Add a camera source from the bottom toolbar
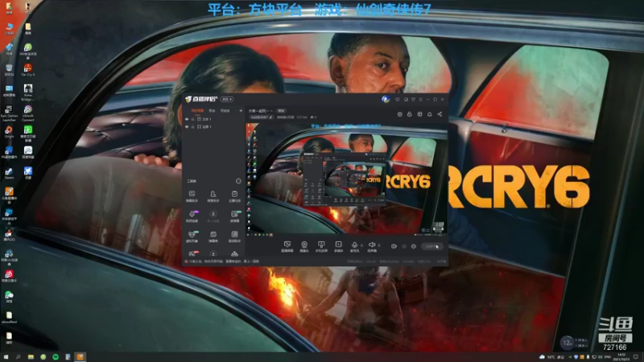644x362 pixels. (x=304, y=246)
